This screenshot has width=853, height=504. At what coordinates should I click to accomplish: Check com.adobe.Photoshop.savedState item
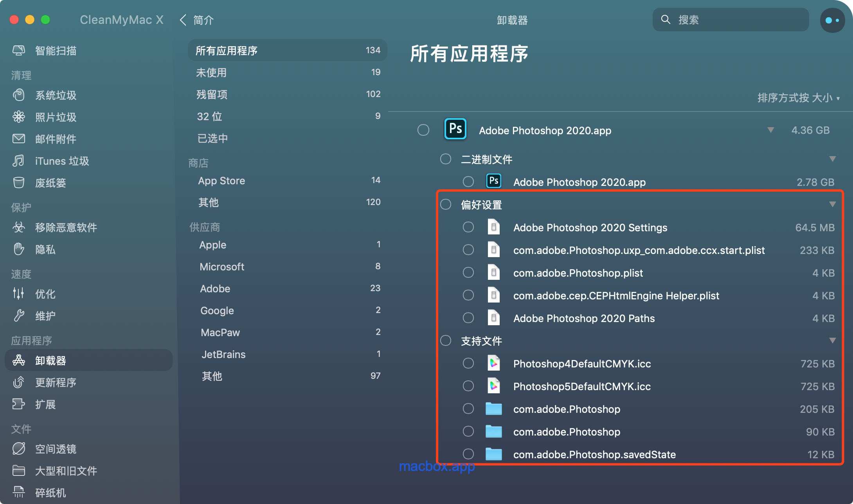click(468, 454)
